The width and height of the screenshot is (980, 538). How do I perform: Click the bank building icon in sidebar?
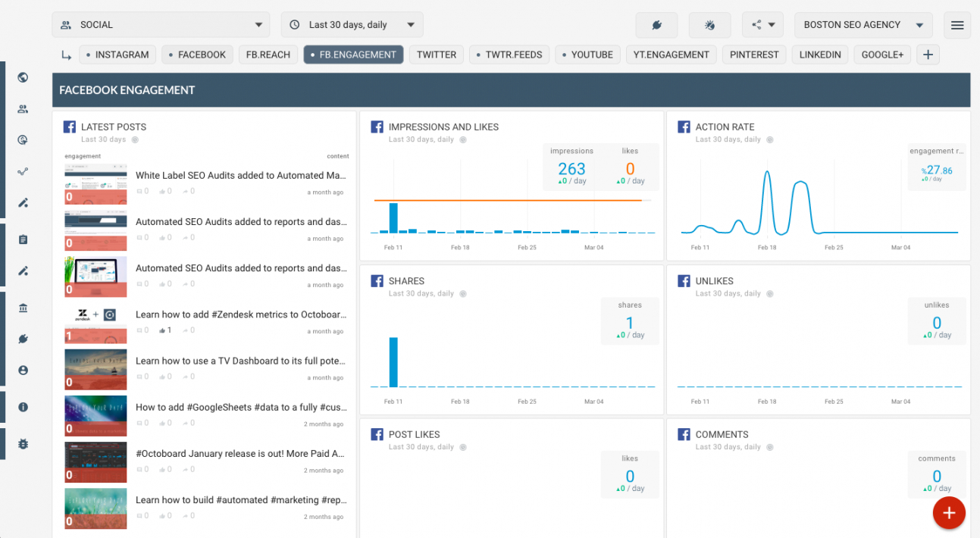(x=23, y=308)
